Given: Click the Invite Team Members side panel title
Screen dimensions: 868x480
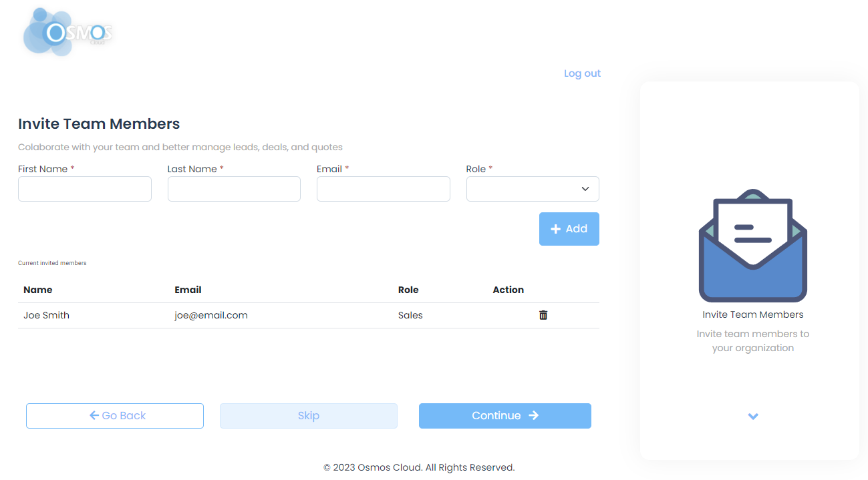Looking at the screenshot, I should tap(753, 314).
